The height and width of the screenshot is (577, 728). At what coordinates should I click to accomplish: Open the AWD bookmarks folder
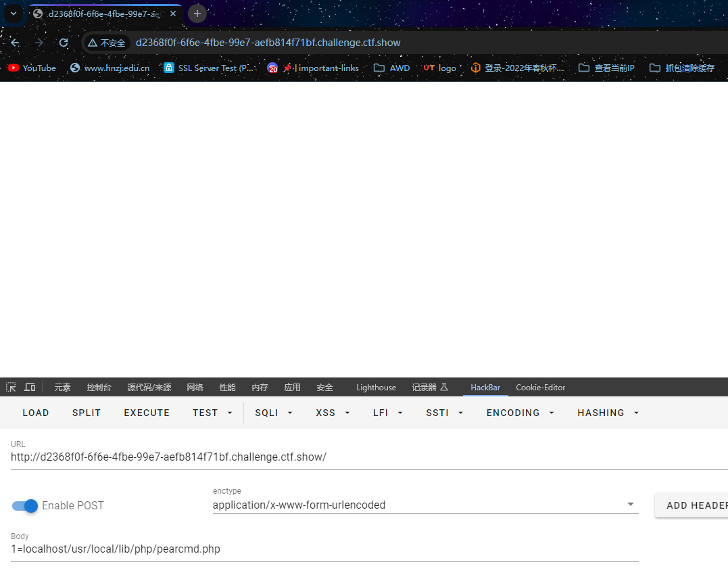click(392, 68)
